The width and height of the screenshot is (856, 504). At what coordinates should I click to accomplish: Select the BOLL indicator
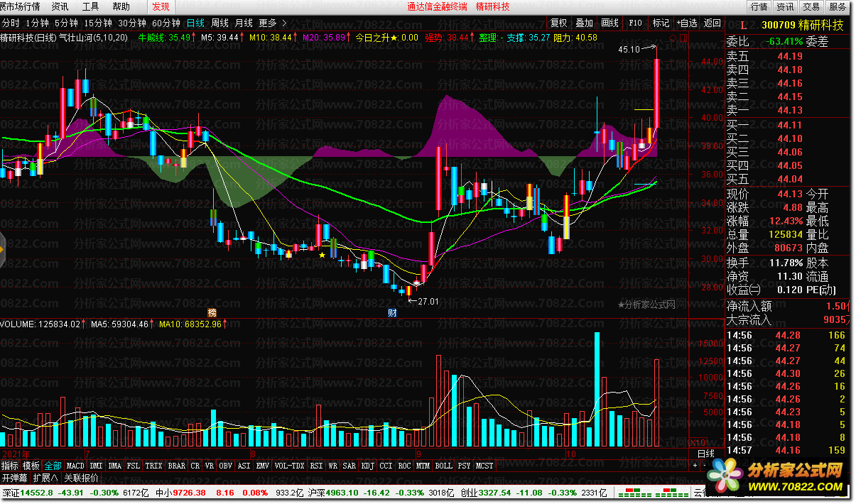pyautogui.click(x=443, y=466)
